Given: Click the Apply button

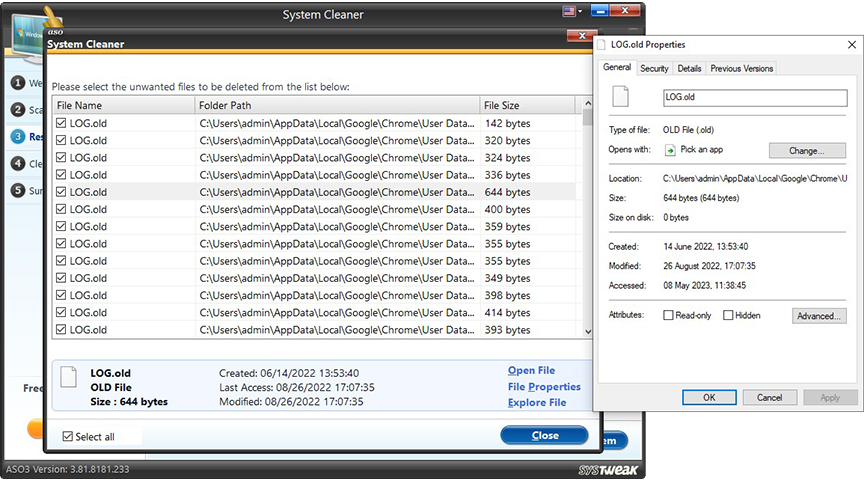Looking at the screenshot, I should point(830,397).
